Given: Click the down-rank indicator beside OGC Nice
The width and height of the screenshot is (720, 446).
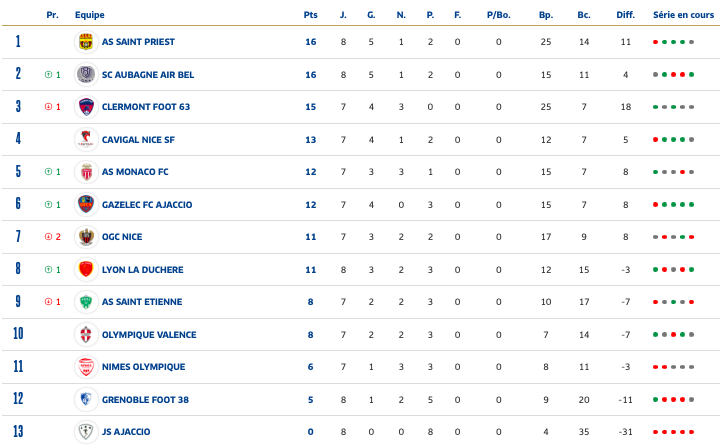Looking at the screenshot, I should tap(53, 237).
